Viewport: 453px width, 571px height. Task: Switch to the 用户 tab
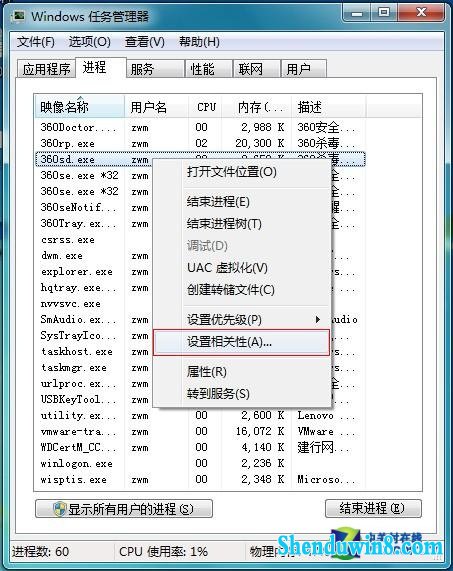click(x=304, y=69)
